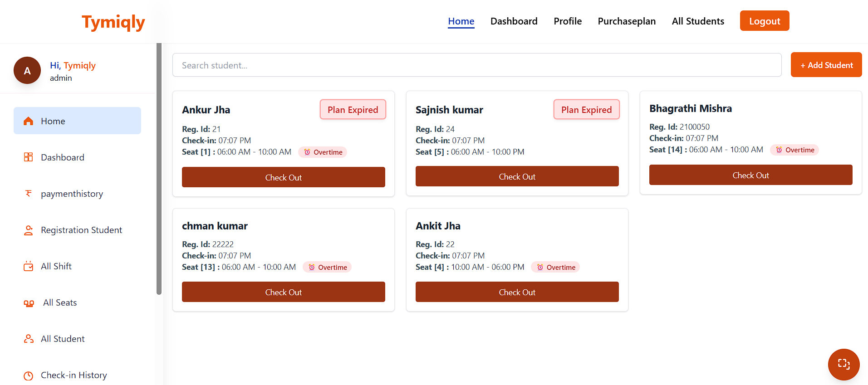This screenshot has height=385, width=868.
Task: Click the rupee icon for paymenthistory
Action: click(28, 194)
